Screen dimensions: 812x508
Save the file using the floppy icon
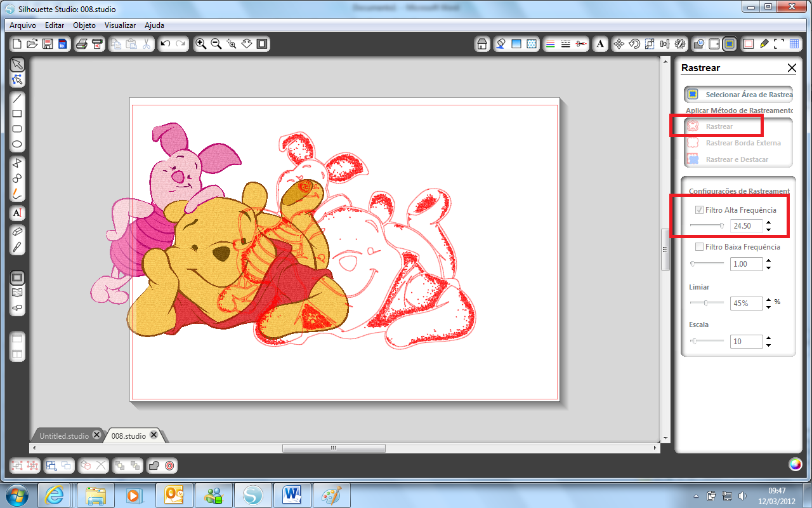[48, 44]
